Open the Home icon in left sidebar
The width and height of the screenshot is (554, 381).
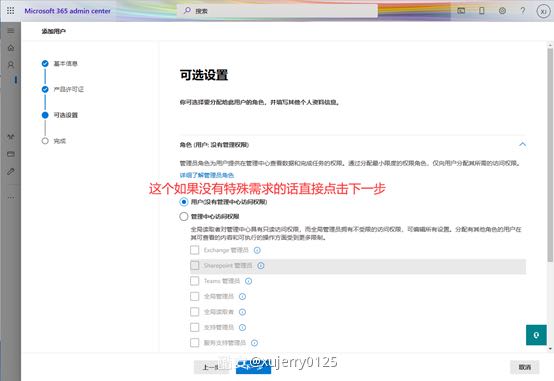(x=11, y=48)
